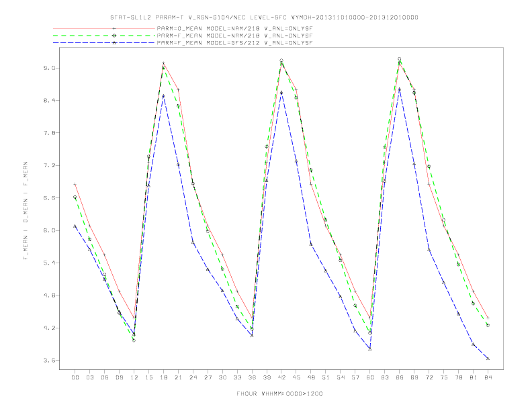
Task: Click the green NAM circle marker at hour 66
Action: tap(400, 59)
